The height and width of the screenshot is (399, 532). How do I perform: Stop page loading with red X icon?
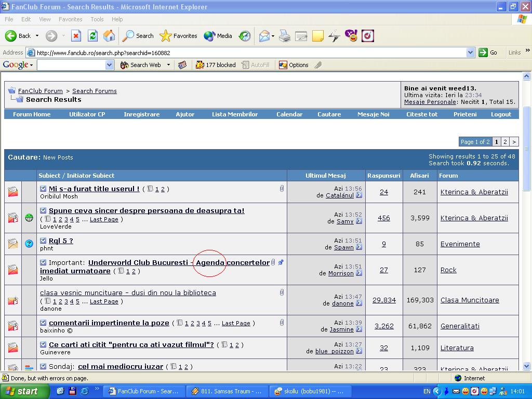pyautogui.click(x=76, y=36)
